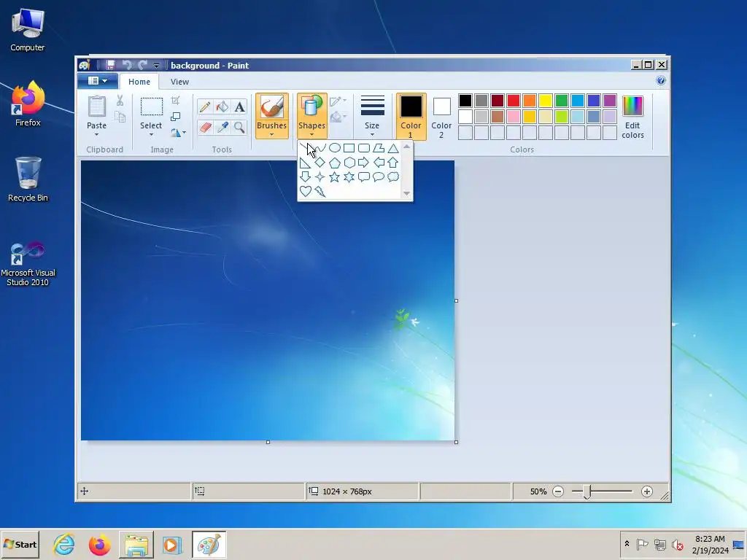Customize Quick Access Toolbar dropdown

click(156, 66)
